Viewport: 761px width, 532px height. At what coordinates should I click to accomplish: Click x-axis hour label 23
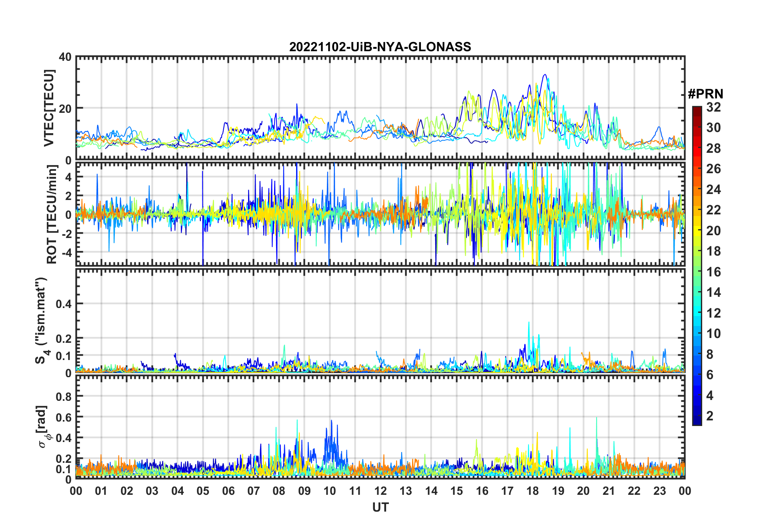[x=659, y=491]
